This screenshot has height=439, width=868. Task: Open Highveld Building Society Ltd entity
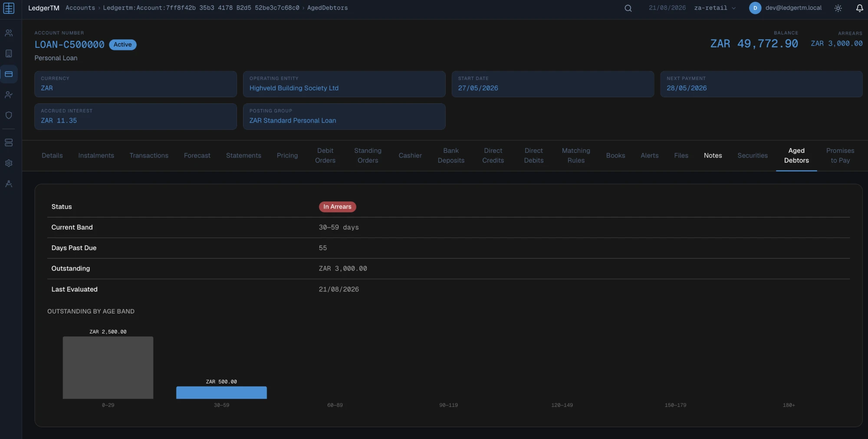click(294, 88)
